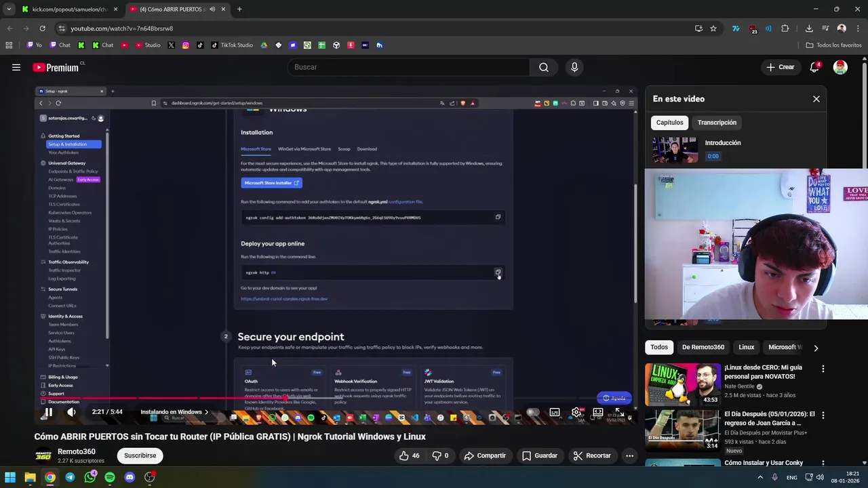The width and height of the screenshot is (868, 488).
Task: Open the Remoto360 channel name link
Action: click(77, 451)
